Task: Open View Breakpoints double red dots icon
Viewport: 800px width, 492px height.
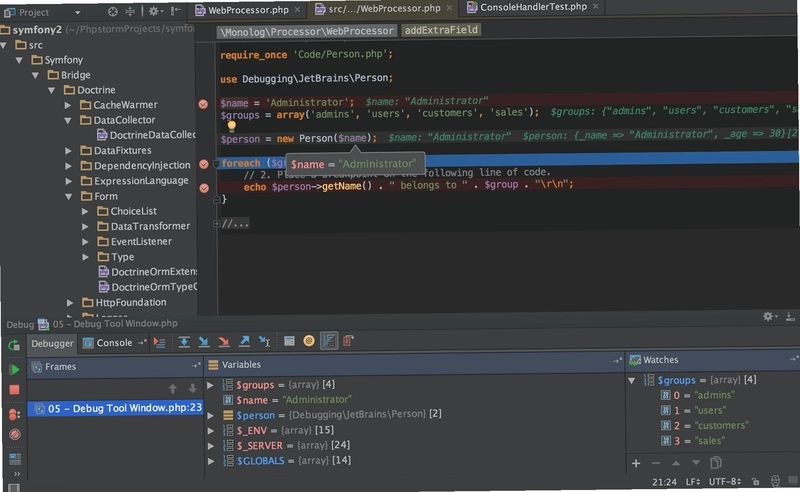Action: click(14, 414)
